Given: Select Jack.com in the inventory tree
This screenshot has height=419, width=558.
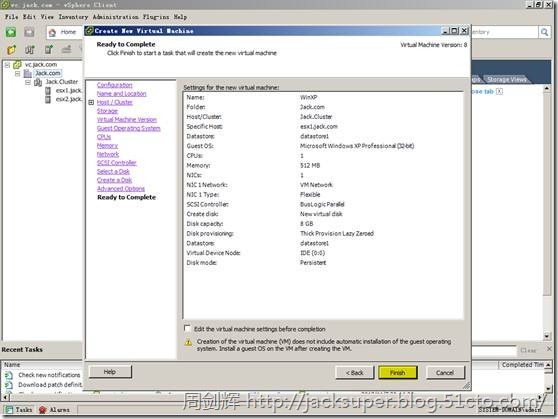Looking at the screenshot, I should pyautogui.click(x=48, y=73).
